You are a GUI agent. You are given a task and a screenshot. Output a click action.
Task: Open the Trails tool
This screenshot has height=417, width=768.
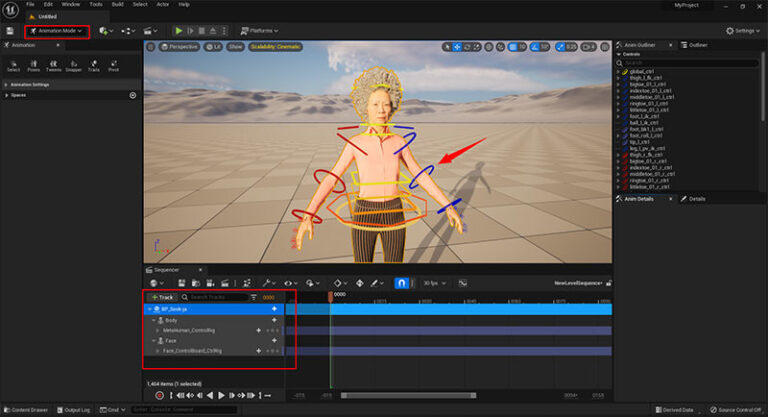(x=94, y=66)
